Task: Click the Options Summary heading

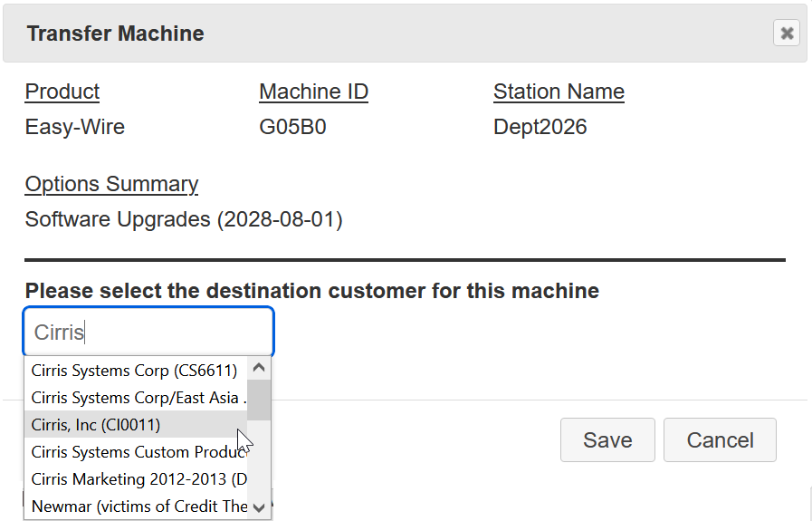Action: (x=111, y=184)
